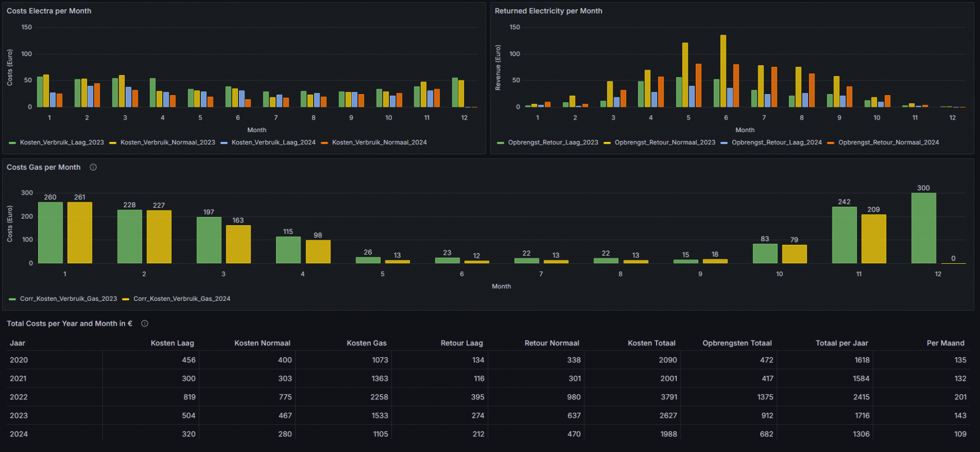Viewport: 980px width, 452px height.
Task: Click info icon beside Costs Gas per Month
Action: coord(93,168)
